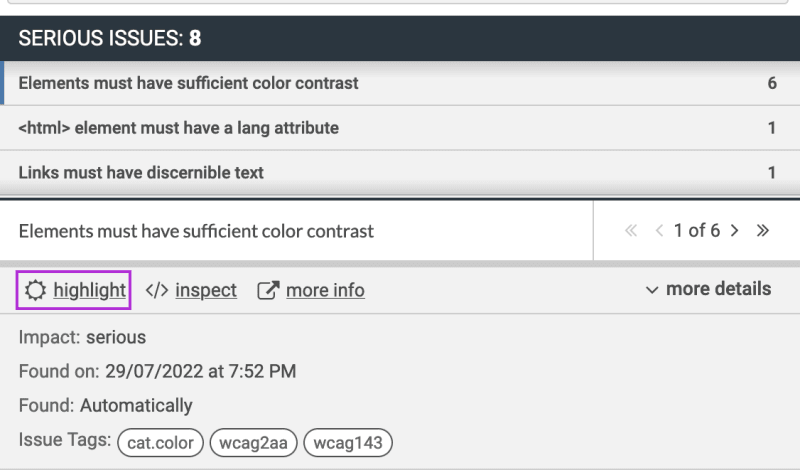
Task: Go to first issue with double-left arrow
Action: 631,231
